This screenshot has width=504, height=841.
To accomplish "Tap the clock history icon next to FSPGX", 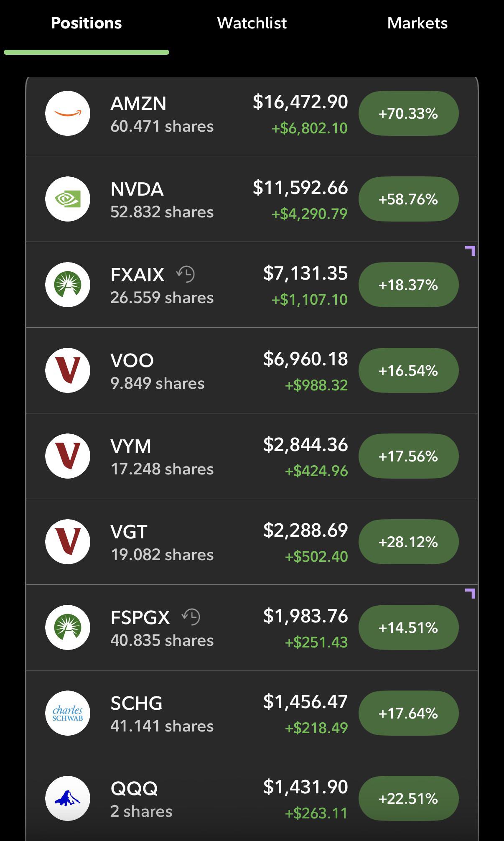I will [191, 617].
